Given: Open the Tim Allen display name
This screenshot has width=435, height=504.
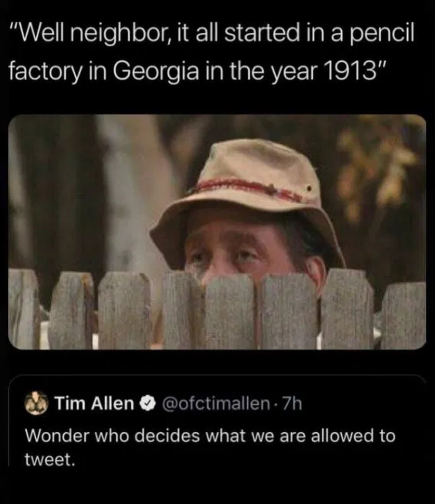Looking at the screenshot, I should (x=94, y=404).
